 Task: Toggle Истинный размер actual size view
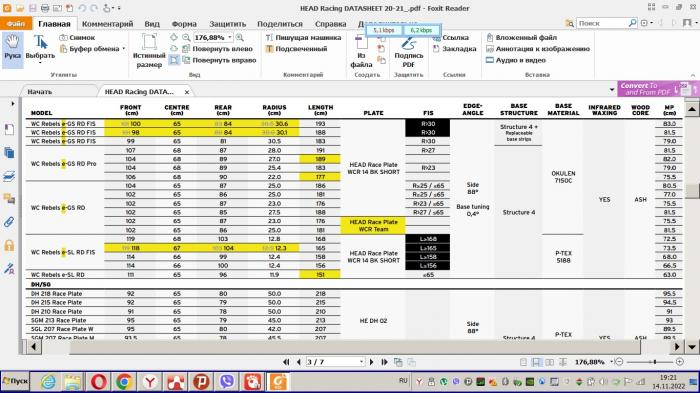coord(149,50)
